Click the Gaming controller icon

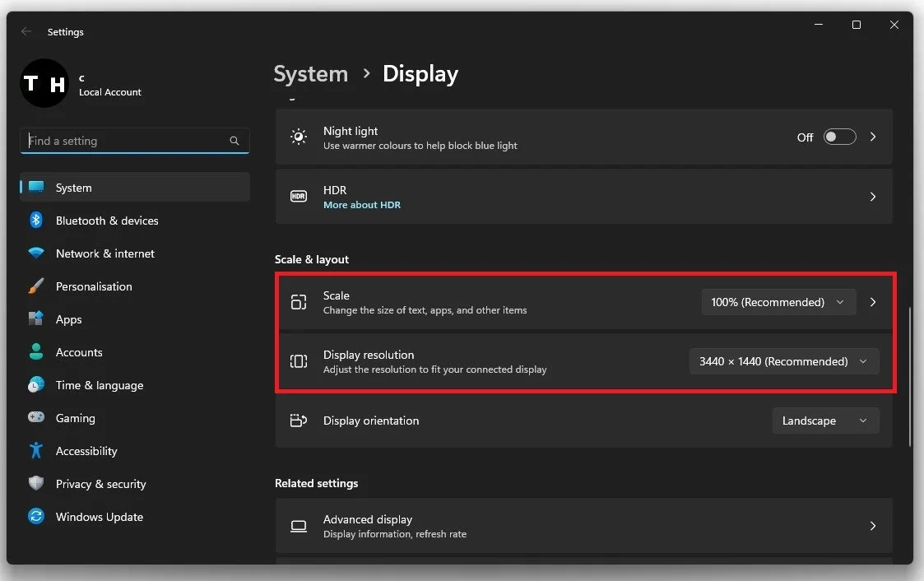pos(36,417)
